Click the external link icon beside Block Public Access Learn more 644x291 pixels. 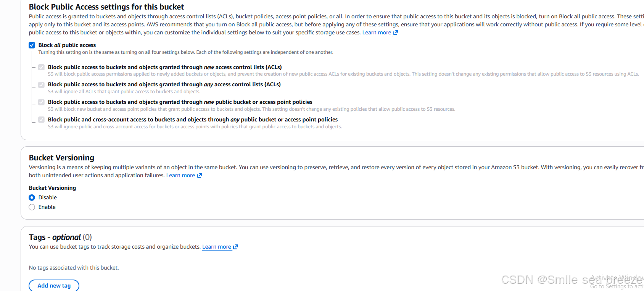(396, 32)
